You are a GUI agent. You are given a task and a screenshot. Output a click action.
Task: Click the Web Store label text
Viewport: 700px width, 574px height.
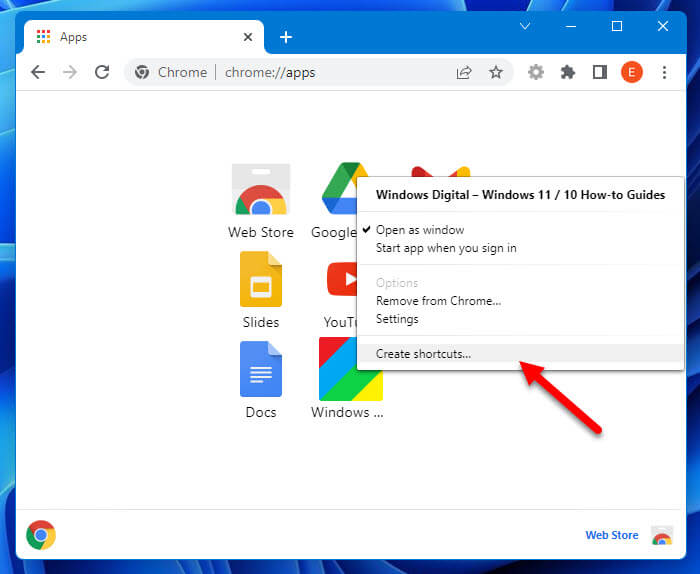(x=261, y=232)
